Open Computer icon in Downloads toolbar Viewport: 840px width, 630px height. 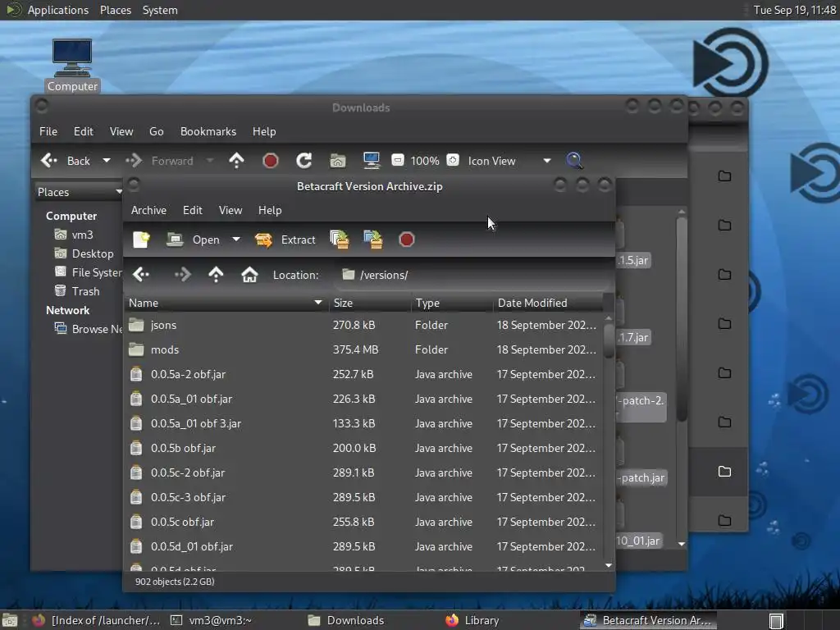[x=372, y=160]
